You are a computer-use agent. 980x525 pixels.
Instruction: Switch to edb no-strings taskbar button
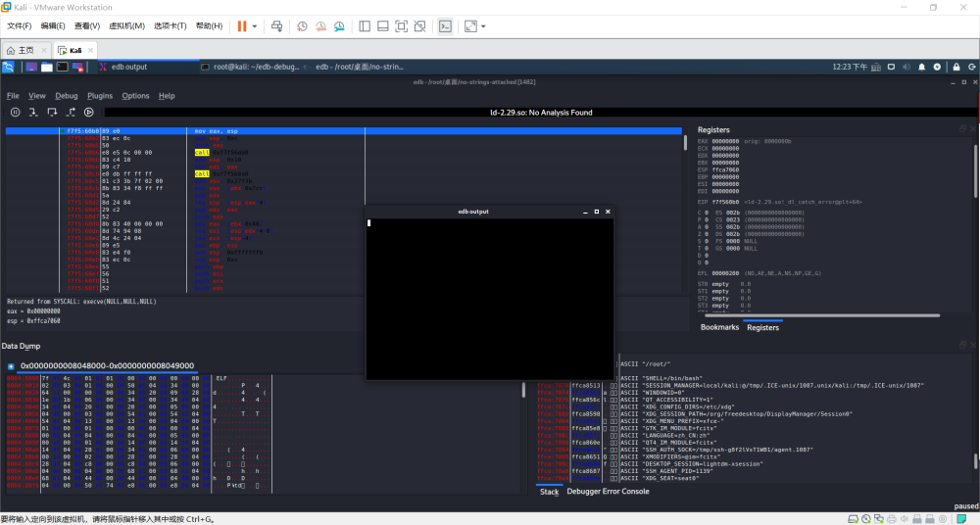tap(354, 67)
